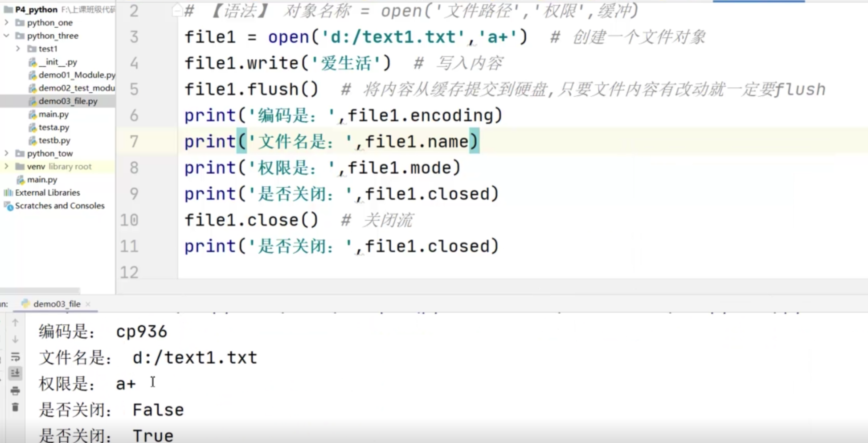Open root-level main.py below venv
This screenshot has height=443, width=868.
(42, 180)
